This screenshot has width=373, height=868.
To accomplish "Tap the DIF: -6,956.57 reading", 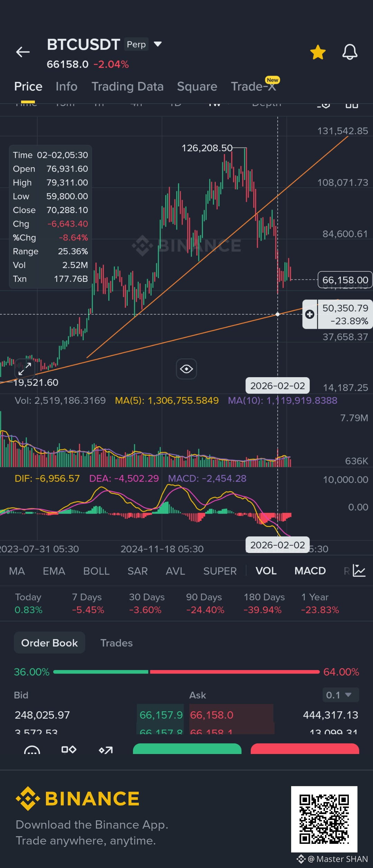I will 47,478.
